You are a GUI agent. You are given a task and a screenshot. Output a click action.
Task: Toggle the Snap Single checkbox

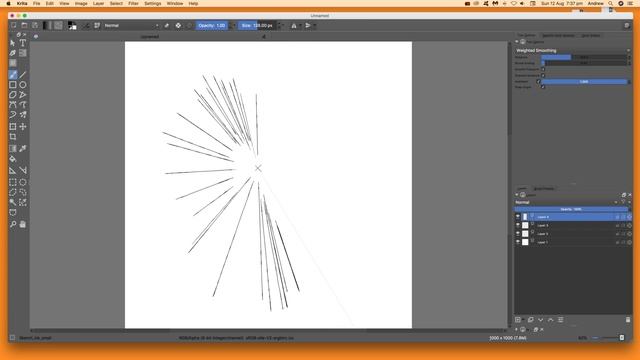coord(543,87)
